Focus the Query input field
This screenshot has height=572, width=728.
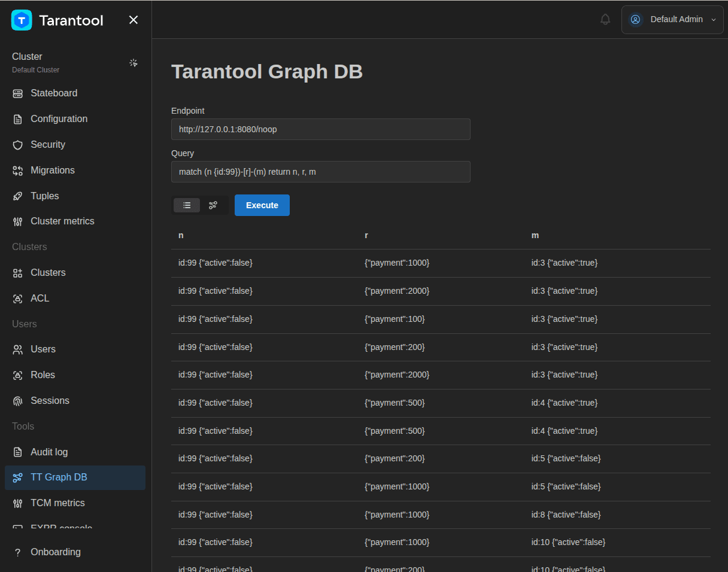[x=321, y=172]
